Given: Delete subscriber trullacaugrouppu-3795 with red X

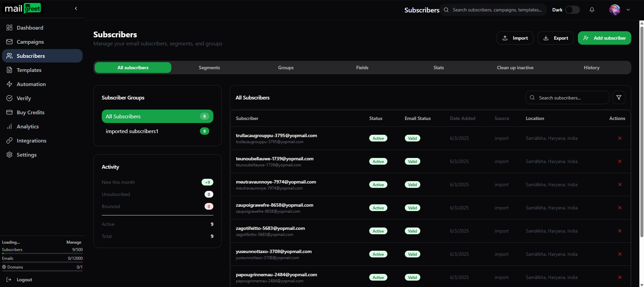Looking at the screenshot, I should coord(620,138).
